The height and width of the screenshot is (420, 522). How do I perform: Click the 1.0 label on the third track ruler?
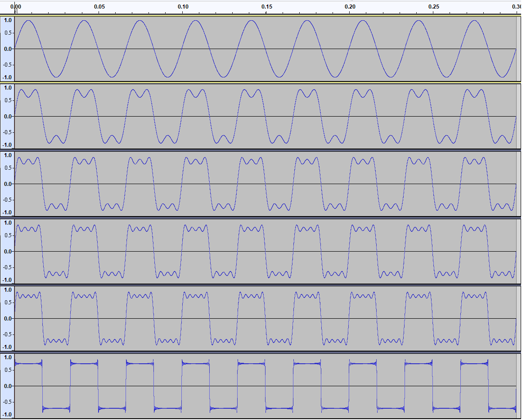pyautogui.click(x=8, y=154)
